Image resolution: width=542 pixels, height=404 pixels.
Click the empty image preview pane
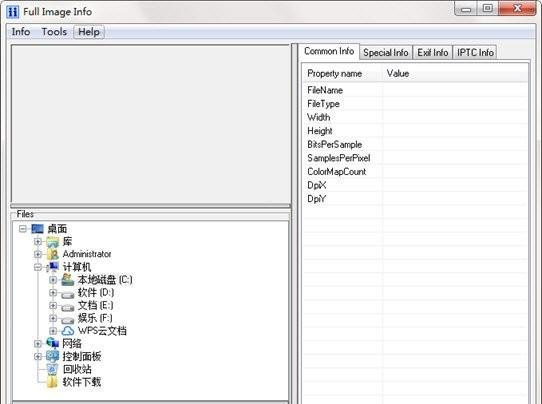tap(150, 124)
